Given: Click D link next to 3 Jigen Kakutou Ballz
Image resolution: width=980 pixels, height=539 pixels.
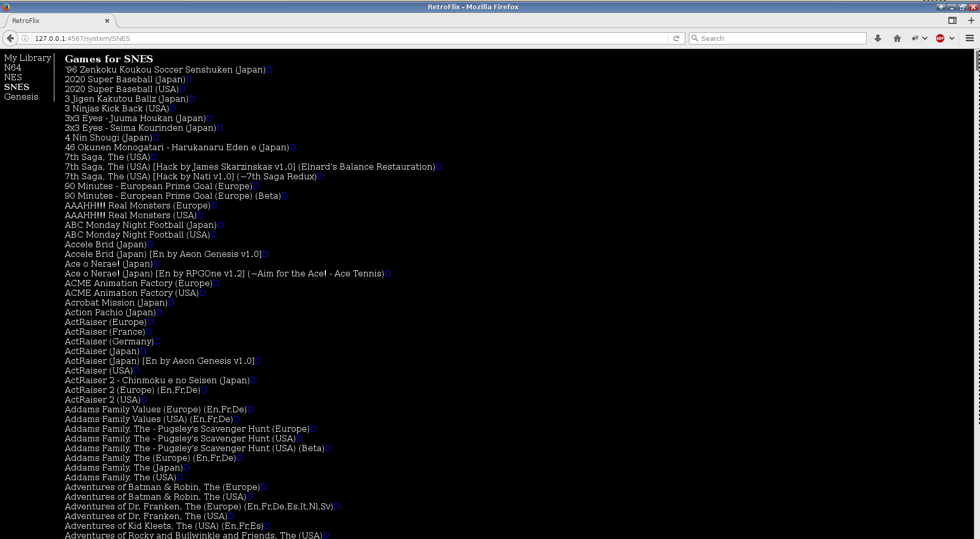Looking at the screenshot, I should tap(192, 99).
